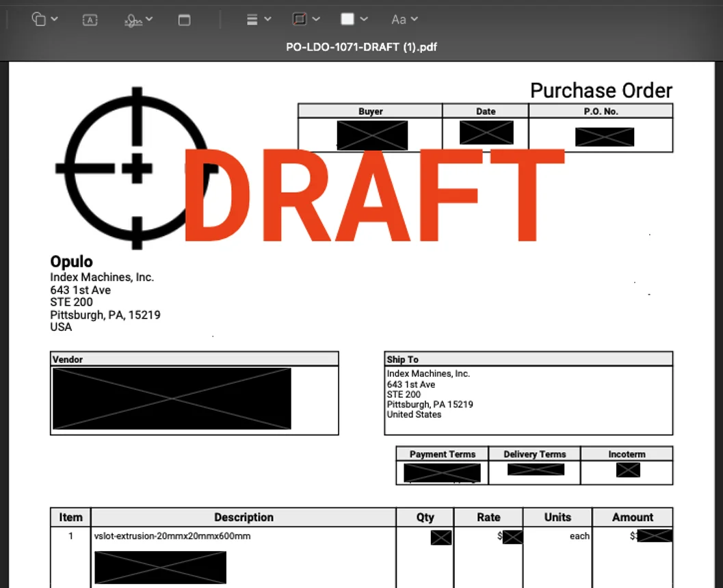Expand the Text Style dropdown chevron
Viewport: 723px width, 588px height.
pos(414,20)
